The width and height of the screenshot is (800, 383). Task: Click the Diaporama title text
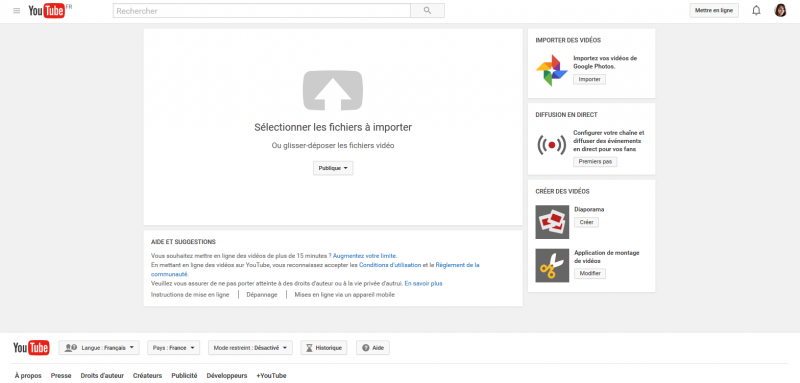(x=589, y=210)
